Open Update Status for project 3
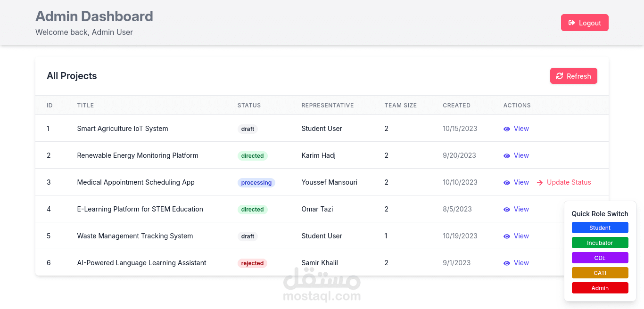 pos(569,182)
